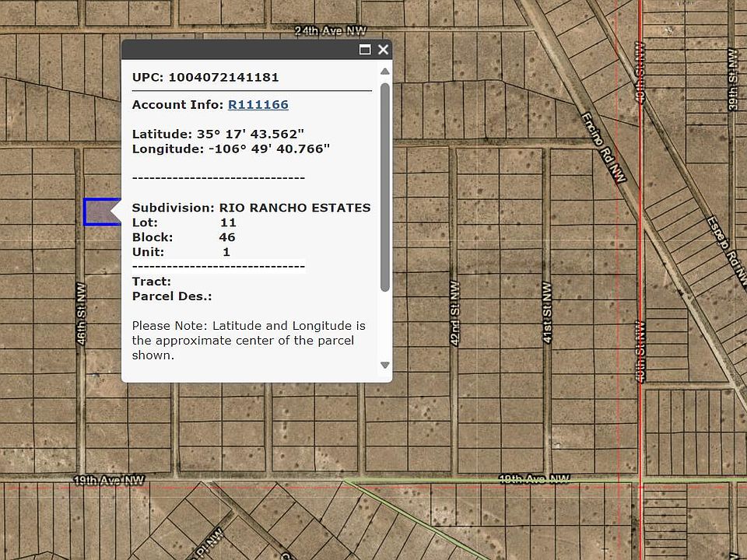Click Subdivision: RIO RANCHO ESTATES text
Screen dimensions: 747x560
(x=251, y=208)
